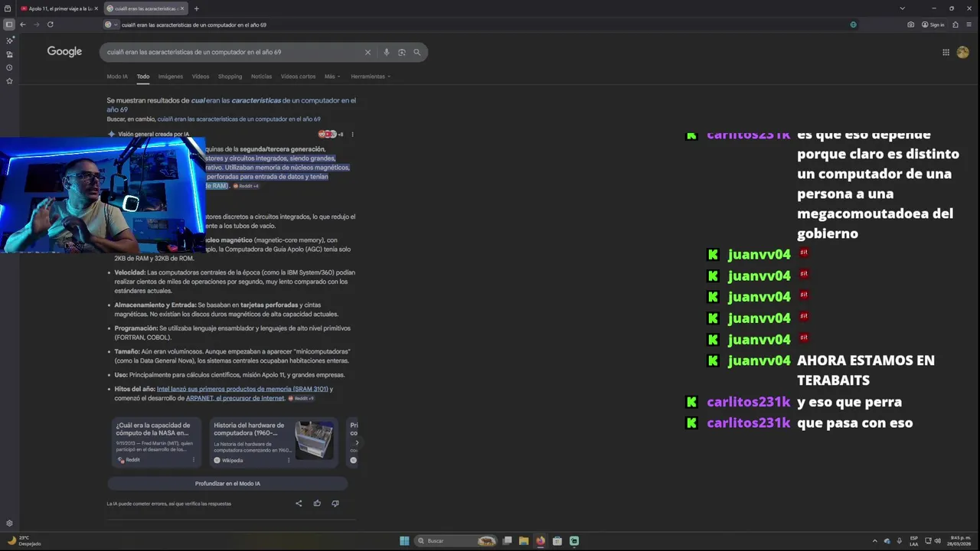Reload the current page

51,24
